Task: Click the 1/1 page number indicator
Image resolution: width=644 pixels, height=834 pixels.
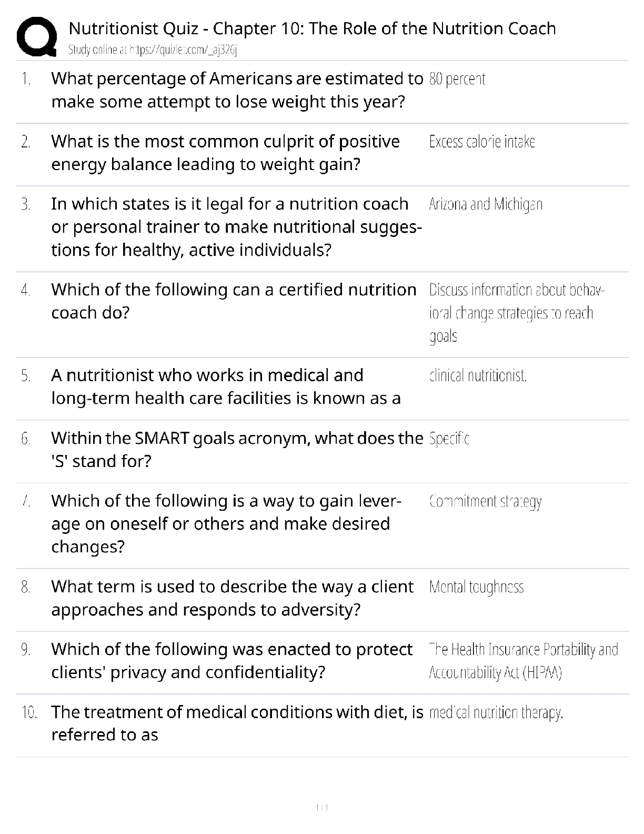Action: click(x=322, y=807)
